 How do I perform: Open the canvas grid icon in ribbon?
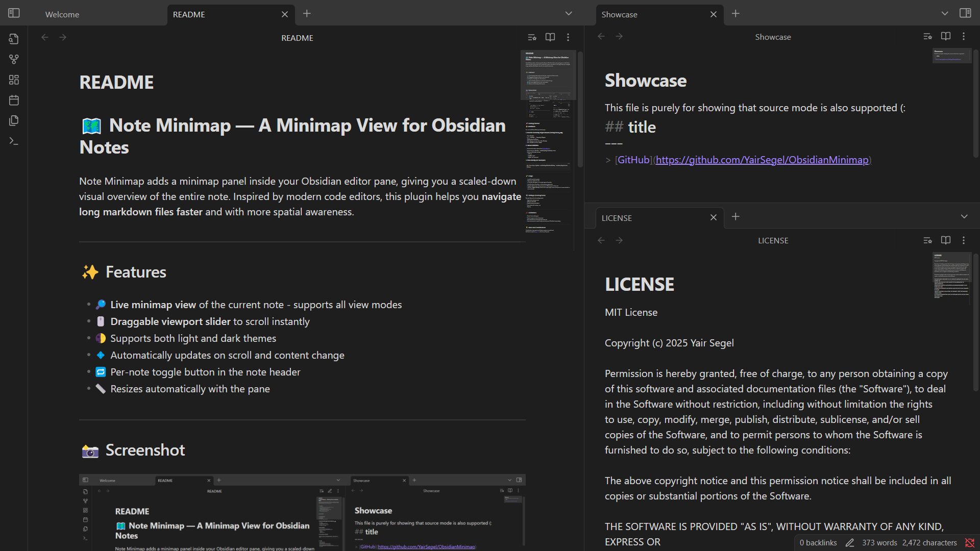coord(14,80)
